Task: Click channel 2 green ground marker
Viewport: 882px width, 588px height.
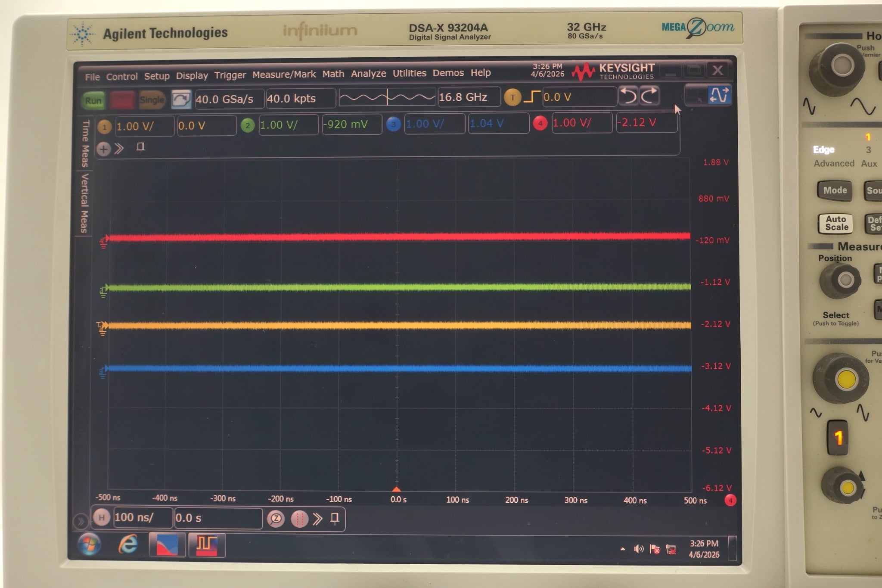Action: [x=104, y=291]
